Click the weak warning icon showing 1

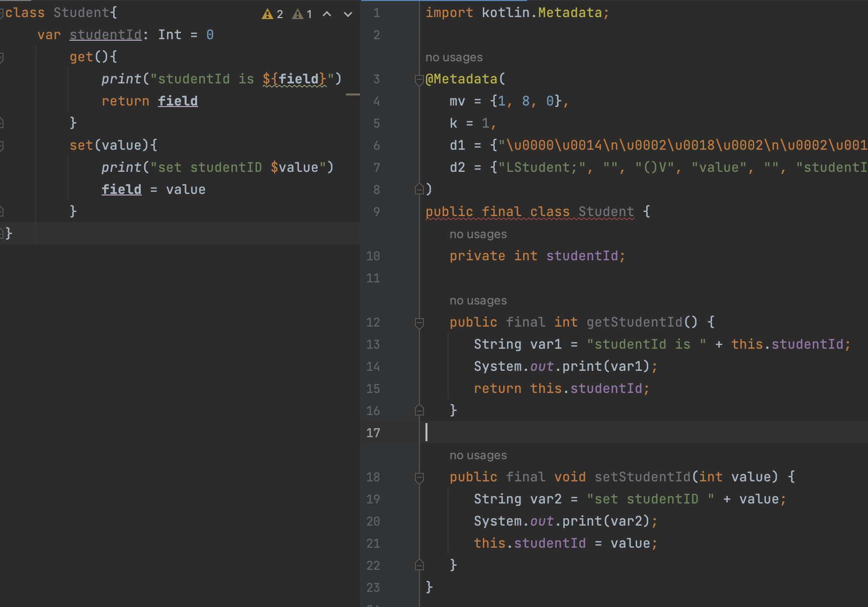pyautogui.click(x=298, y=14)
